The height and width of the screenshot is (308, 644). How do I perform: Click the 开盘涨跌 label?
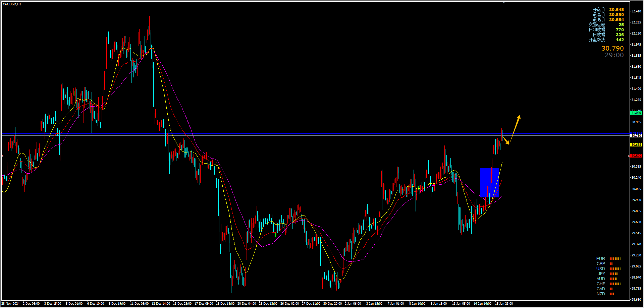[597, 40]
